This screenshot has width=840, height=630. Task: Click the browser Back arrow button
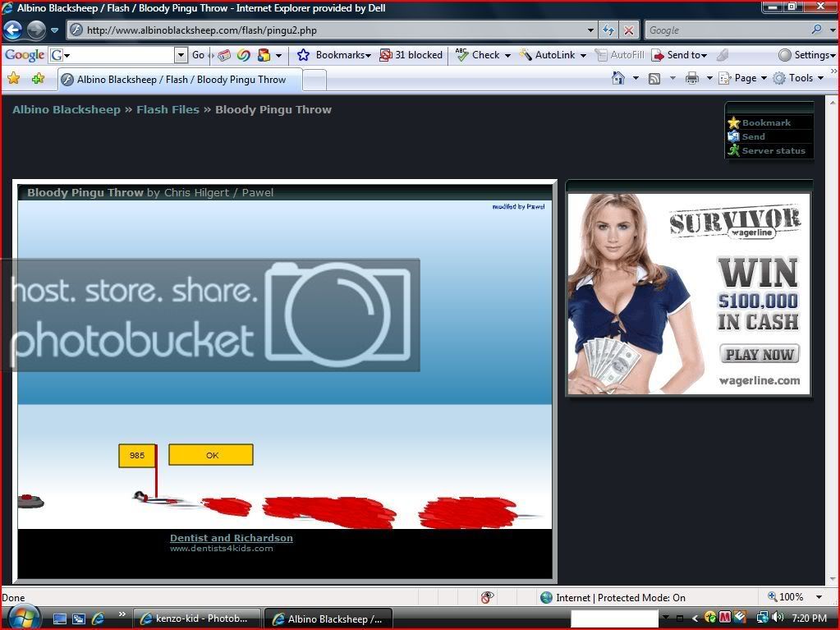[x=13, y=30]
